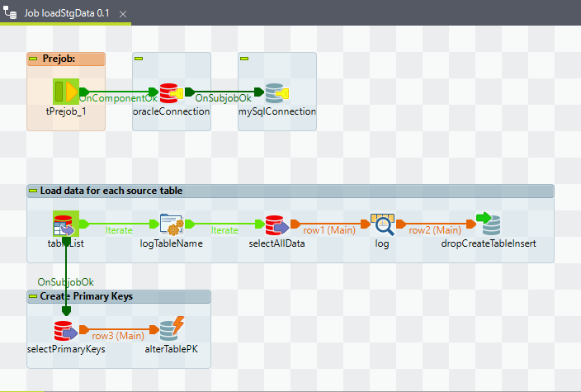Select the logTableName component icon

[x=171, y=224]
